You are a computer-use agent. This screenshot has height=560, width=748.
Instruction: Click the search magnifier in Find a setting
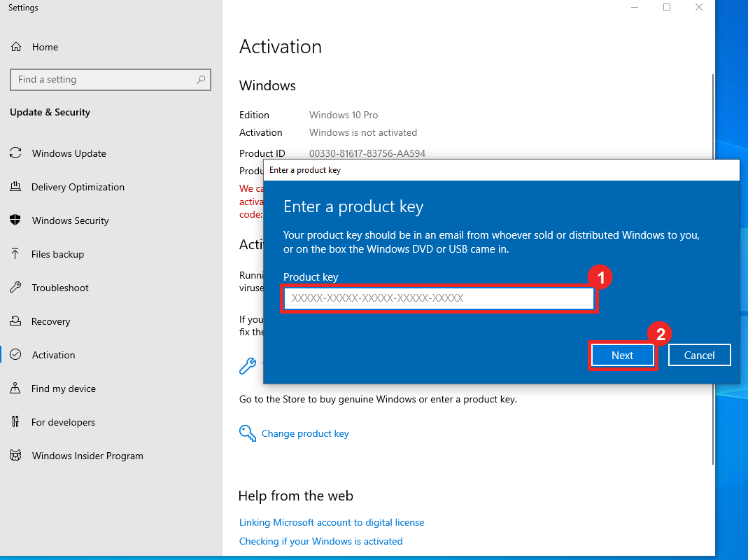click(201, 80)
